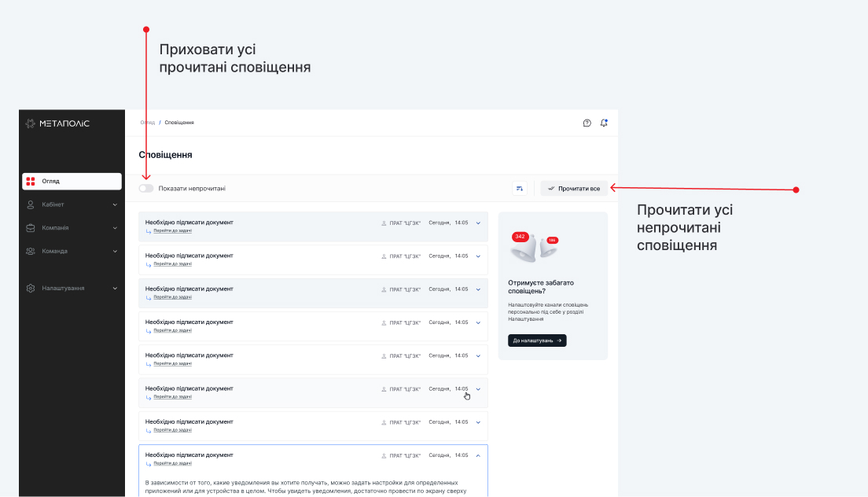The width and height of the screenshot is (868, 497).
Task: Expand the first notification with its chevron
Action: (x=478, y=223)
